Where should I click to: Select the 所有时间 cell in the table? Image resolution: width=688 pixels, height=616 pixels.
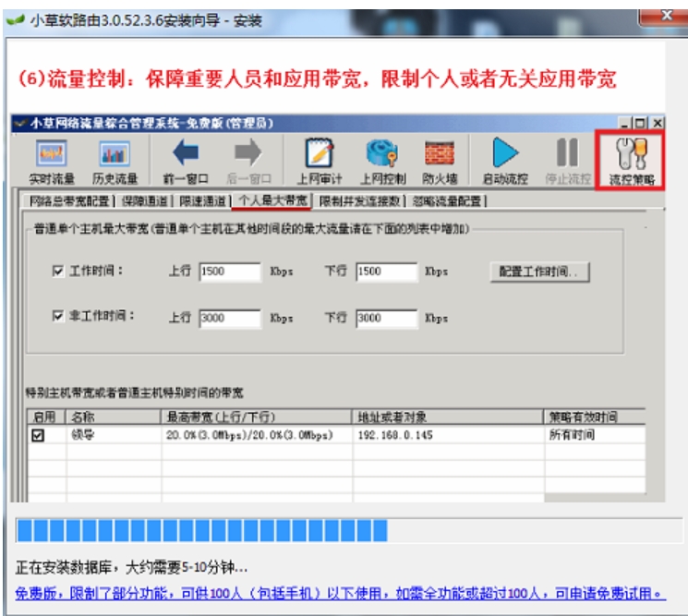[595, 435]
